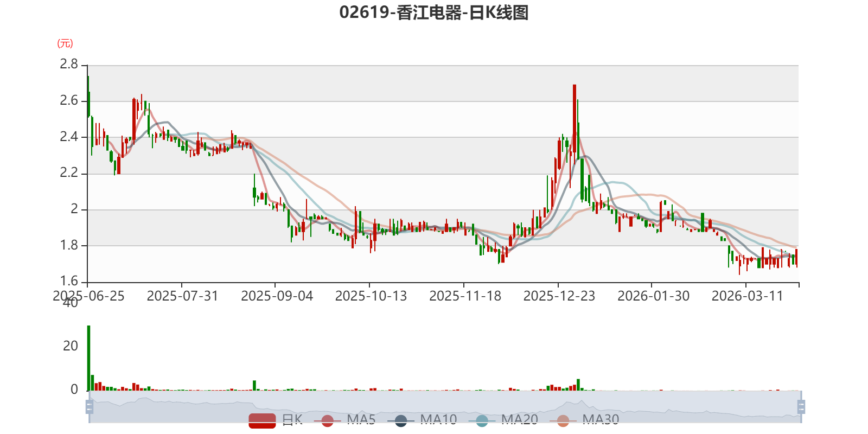Click the 2025-11-18 axis date

pyautogui.click(x=465, y=296)
